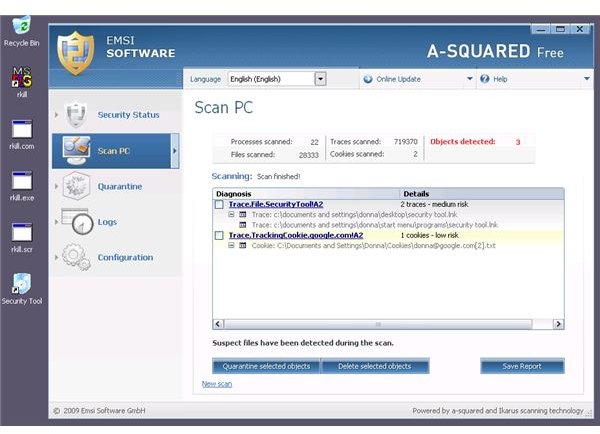Expand the Configuration sidebar arrow
The height and width of the screenshot is (434, 600).
(x=56, y=258)
